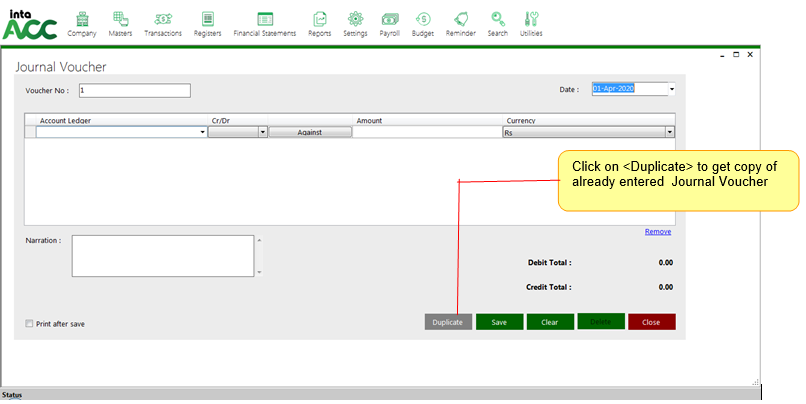
Task: Open the Payroll icon
Action: pyautogui.click(x=389, y=20)
